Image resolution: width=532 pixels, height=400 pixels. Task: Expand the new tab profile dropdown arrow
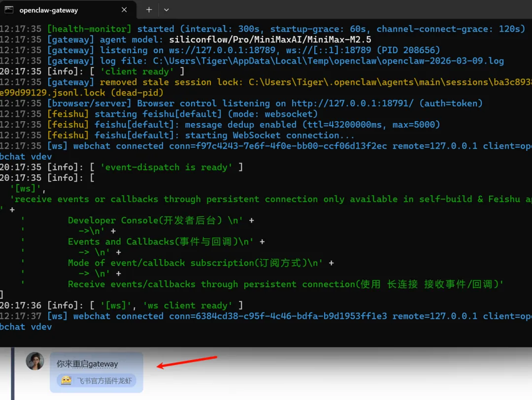coord(166,10)
